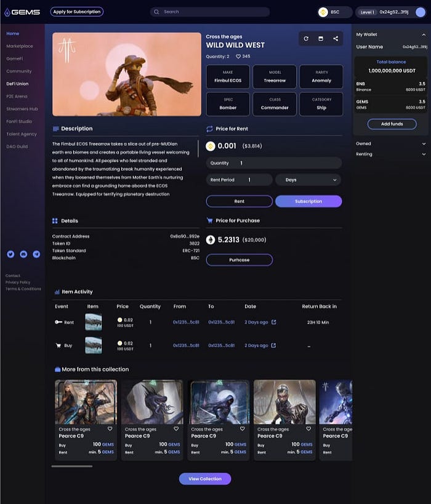Open GameFi in sidebar

coord(15,58)
